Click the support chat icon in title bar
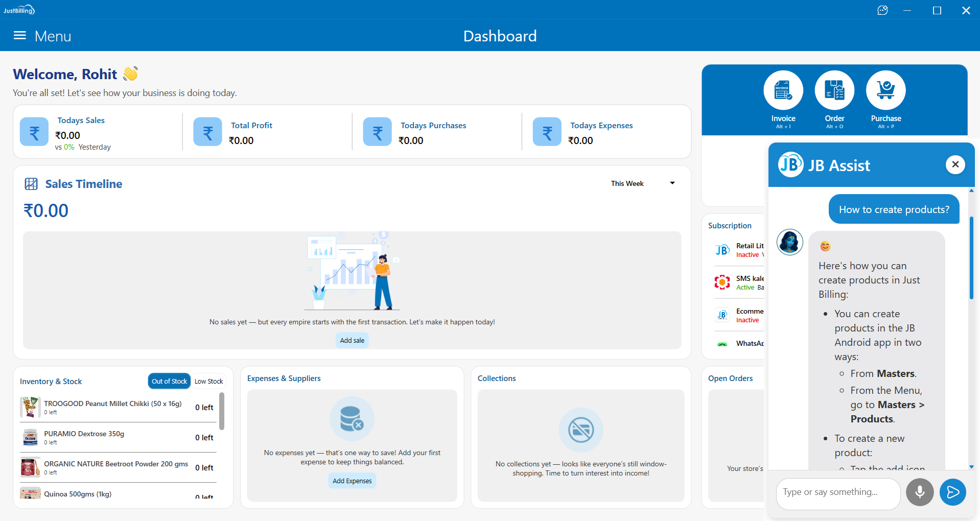The width and height of the screenshot is (980, 521). [x=882, y=10]
